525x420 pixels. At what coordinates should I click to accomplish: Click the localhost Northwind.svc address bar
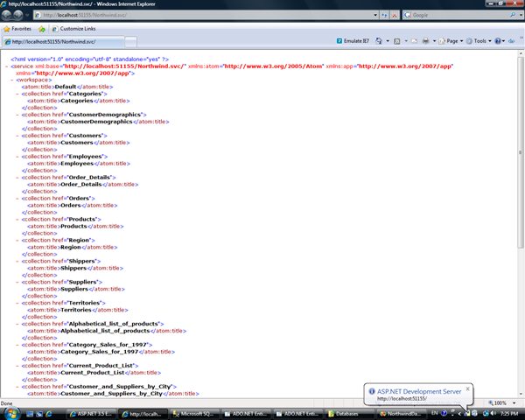[204, 15]
